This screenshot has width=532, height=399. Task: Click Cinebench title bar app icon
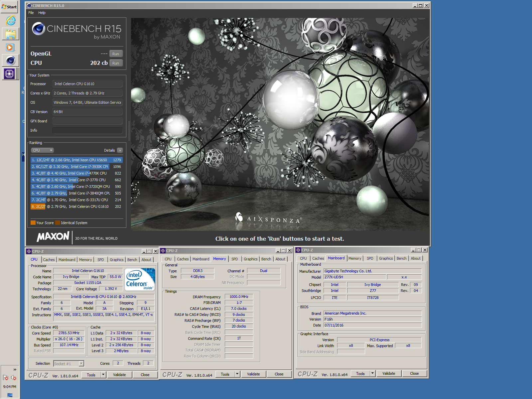pos(29,6)
